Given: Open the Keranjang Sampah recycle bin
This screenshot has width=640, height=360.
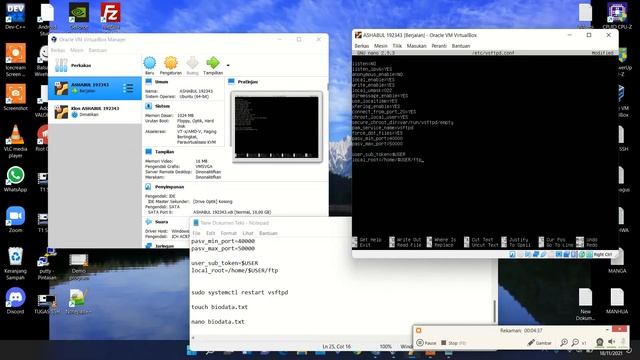Looking at the screenshot, I should coord(16,264).
